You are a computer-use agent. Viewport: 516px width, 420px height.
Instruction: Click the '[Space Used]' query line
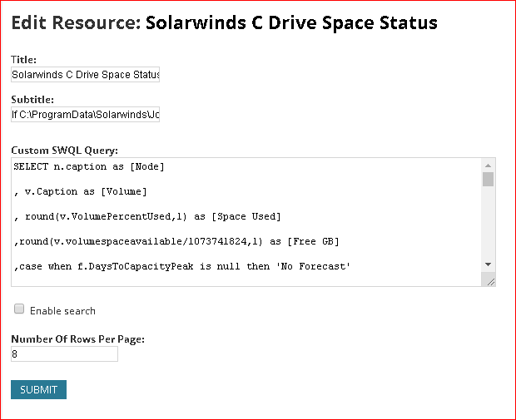pos(147,217)
